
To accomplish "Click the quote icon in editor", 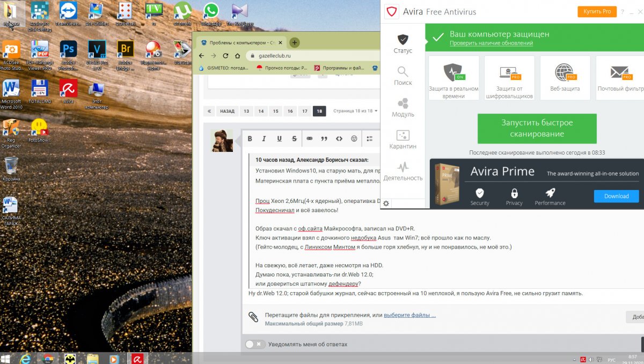I will [324, 139].
